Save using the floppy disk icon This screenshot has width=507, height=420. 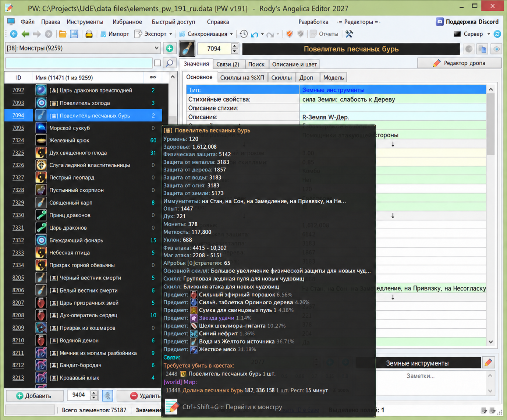[x=74, y=34]
